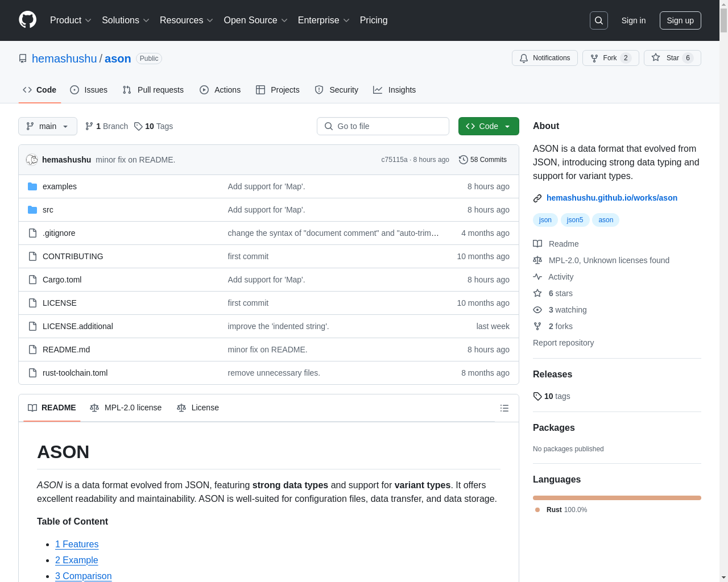Click the watching eye icon

[x=537, y=310]
